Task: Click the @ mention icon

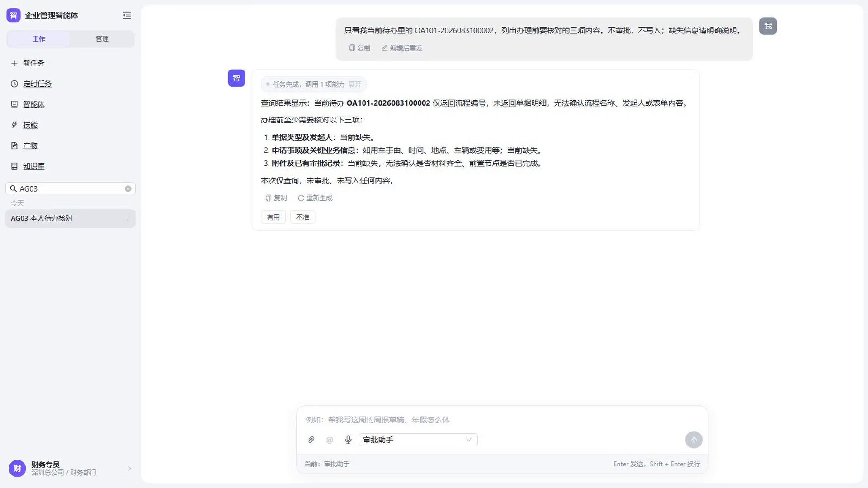Action: pyautogui.click(x=330, y=440)
